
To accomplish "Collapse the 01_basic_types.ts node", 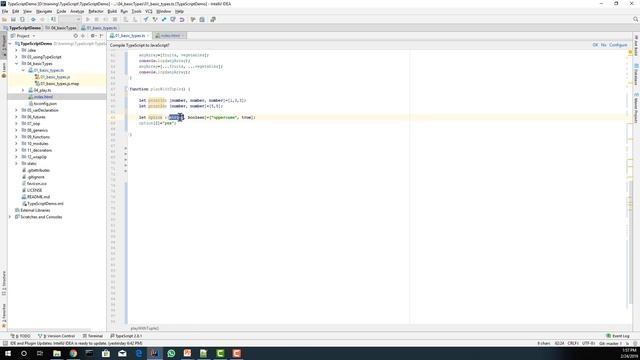I will click(x=23, y=70).
